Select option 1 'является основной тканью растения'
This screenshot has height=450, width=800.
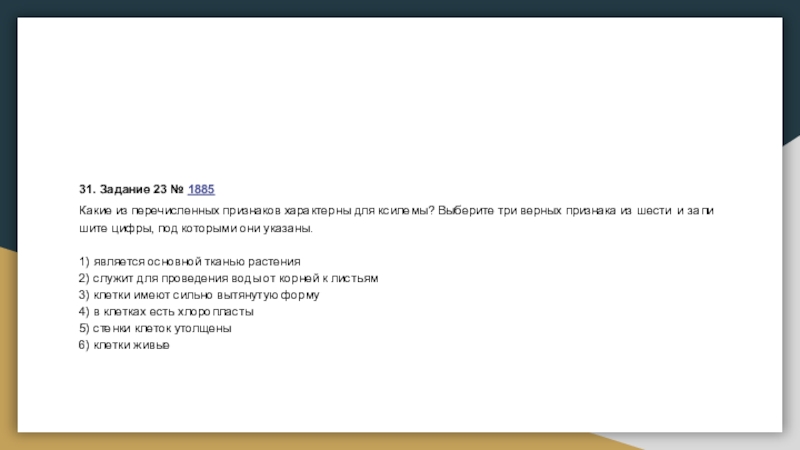click(x=190, y=262)
